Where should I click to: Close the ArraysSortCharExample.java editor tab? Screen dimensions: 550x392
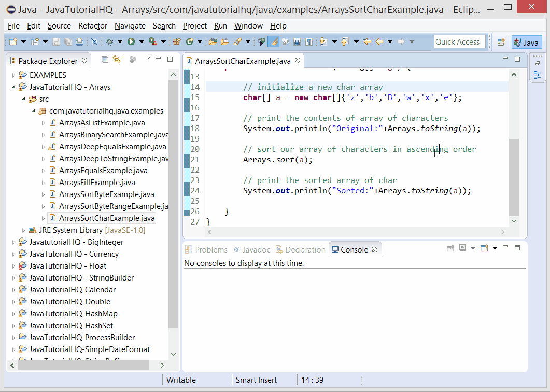coord(298,61)
